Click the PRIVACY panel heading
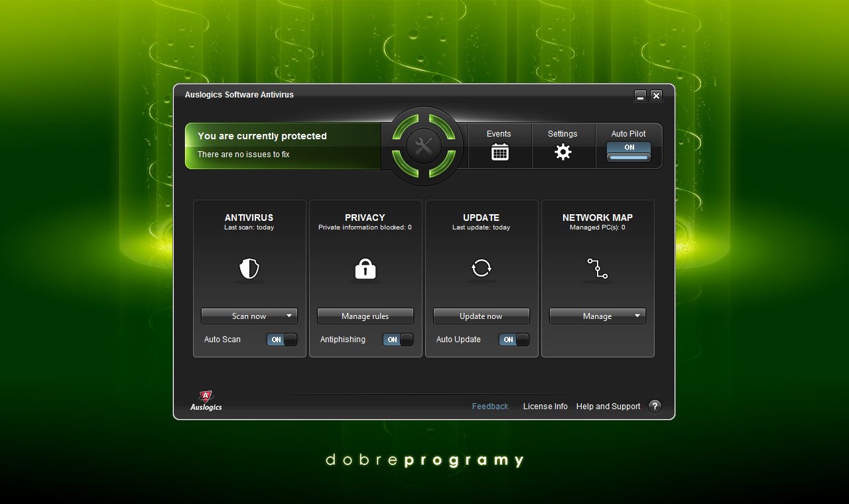This screenshot has height=504, width=849. tap(365, 218)
